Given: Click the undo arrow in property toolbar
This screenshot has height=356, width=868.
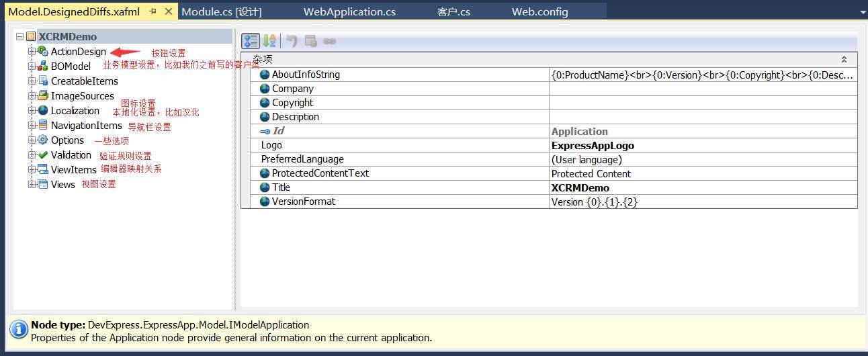Looking at the screenshot, I should (x=292, y=41).
